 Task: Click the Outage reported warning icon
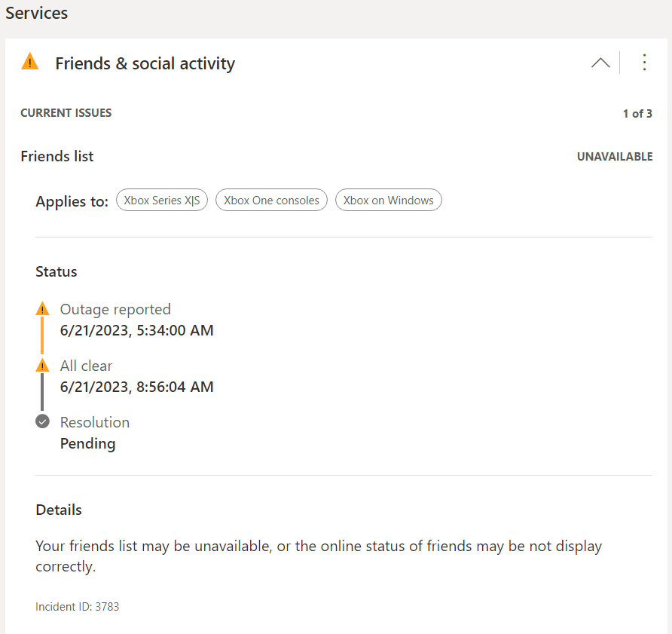point(42,309)
